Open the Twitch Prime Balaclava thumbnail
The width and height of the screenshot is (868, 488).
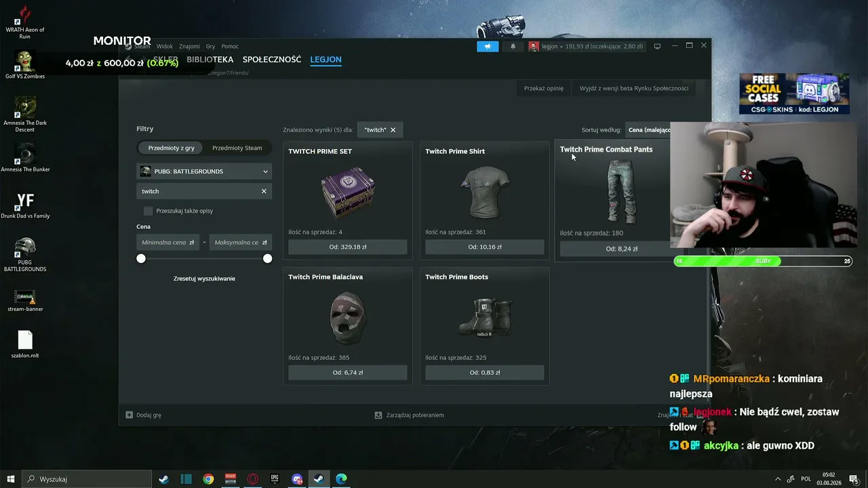pyautogui.click(x=348, y=318)
